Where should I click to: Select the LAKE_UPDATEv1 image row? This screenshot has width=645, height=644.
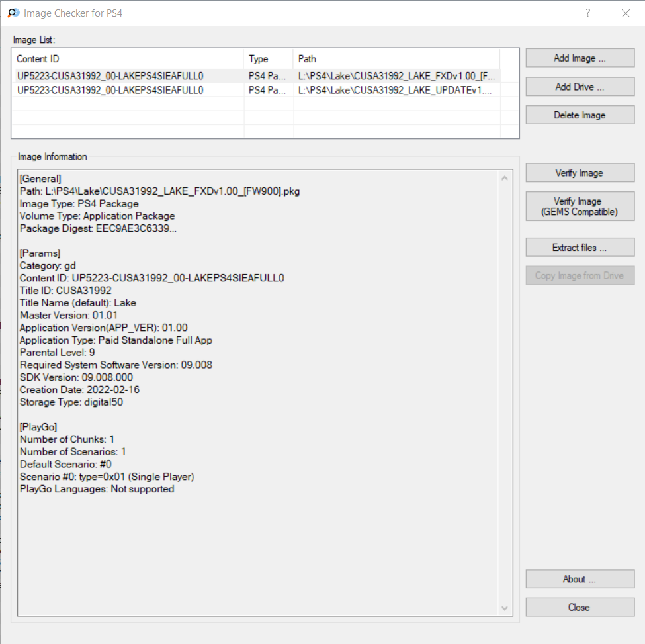click(256, 90)
